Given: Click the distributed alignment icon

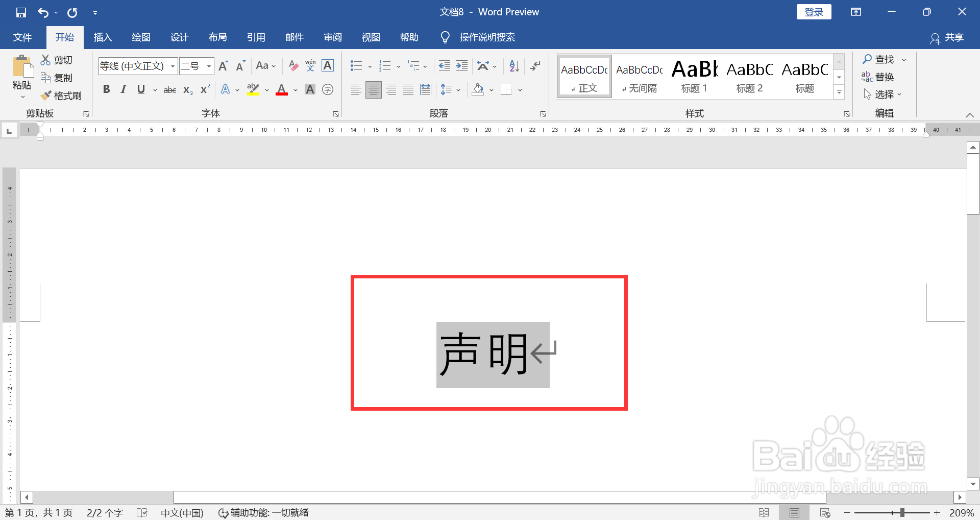Looking at the screenshot, I should pos(426,90).
